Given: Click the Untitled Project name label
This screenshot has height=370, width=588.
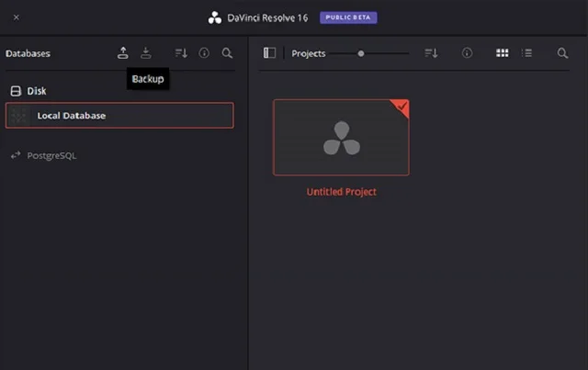Looking at the screenshot, I should tap(341, 192).
